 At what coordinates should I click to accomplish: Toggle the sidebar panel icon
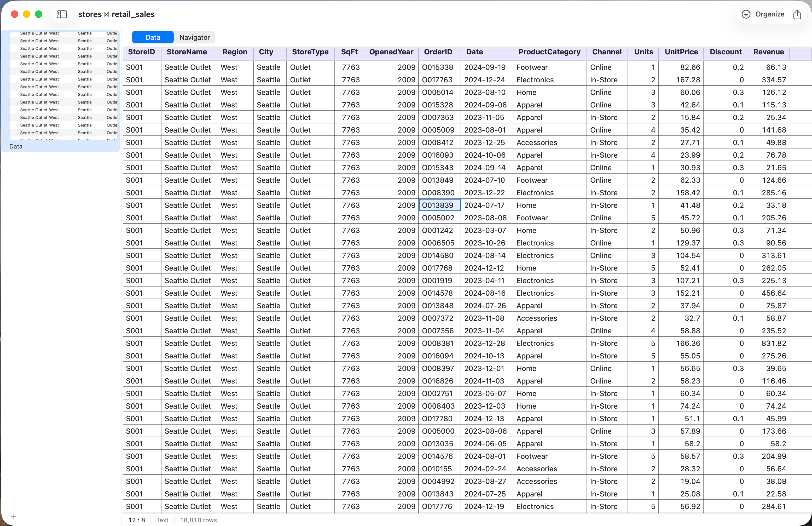click(x=61, y=14)
